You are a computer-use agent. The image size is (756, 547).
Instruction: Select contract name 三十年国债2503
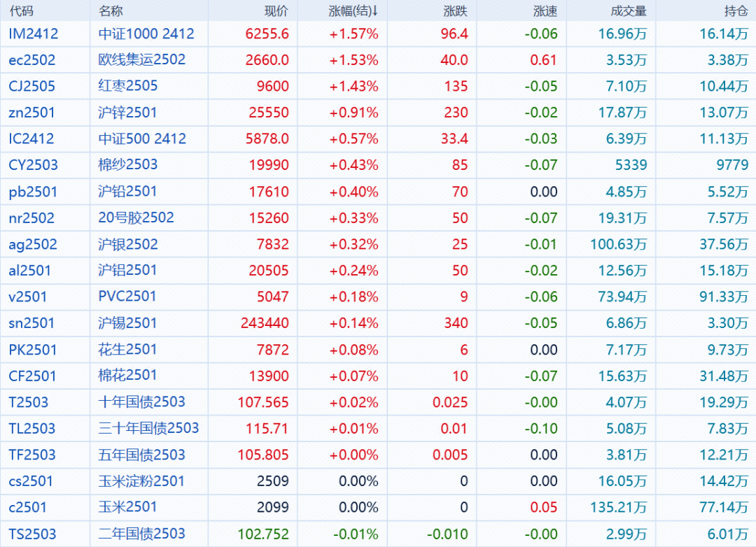(x=148, y=428)
